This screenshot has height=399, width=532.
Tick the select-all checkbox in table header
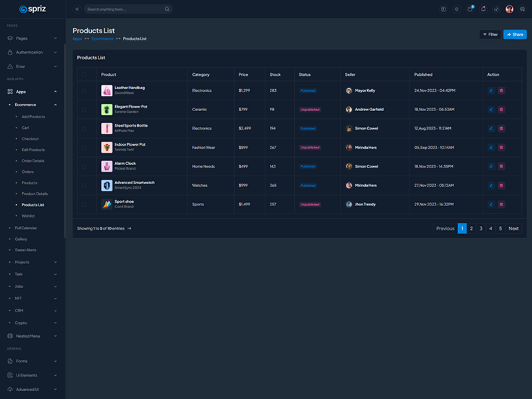tap(84, 74)
